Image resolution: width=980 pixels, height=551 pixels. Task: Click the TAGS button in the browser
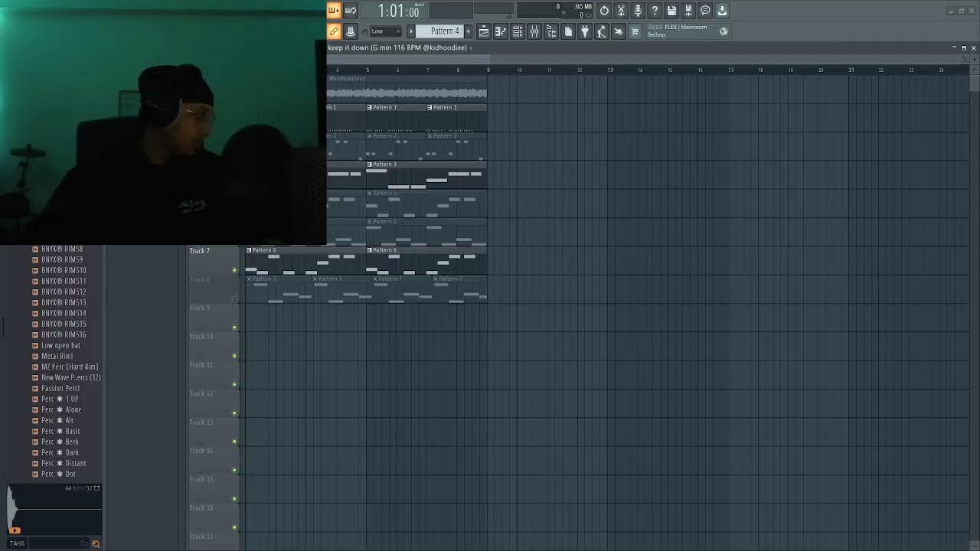17,543
